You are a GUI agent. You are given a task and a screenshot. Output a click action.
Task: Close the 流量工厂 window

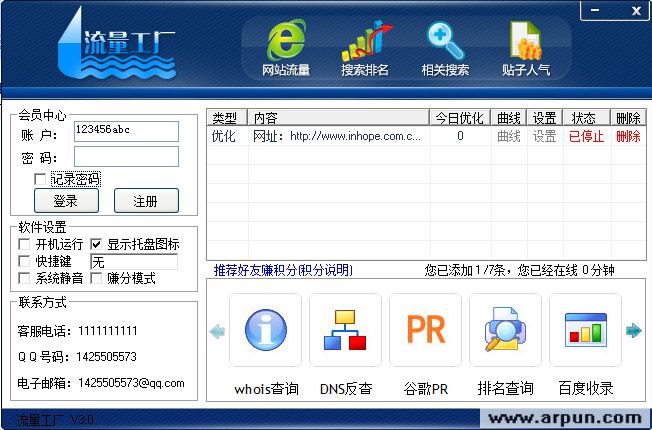click(636, 11)
